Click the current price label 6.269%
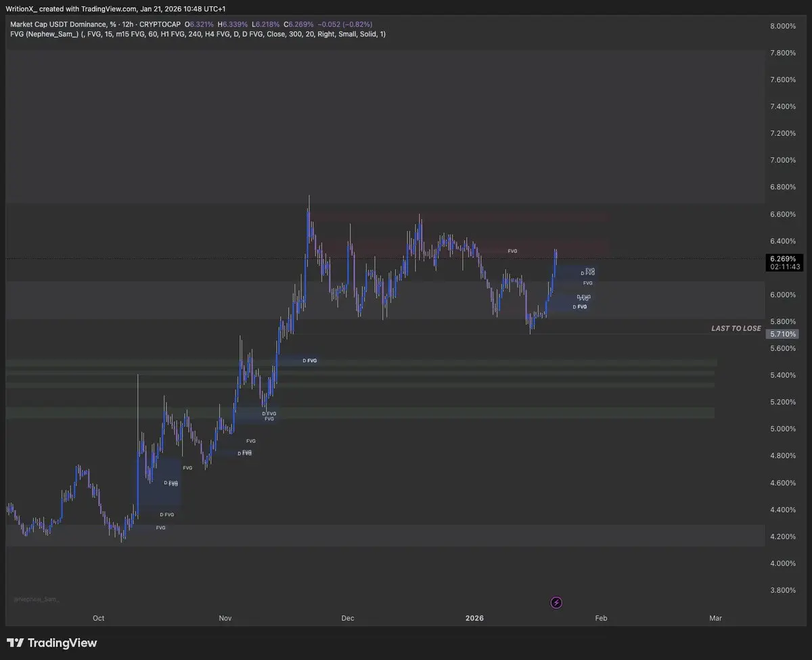Image resolution: width=812 pixels, height=660 pixels. pos(784,258)
